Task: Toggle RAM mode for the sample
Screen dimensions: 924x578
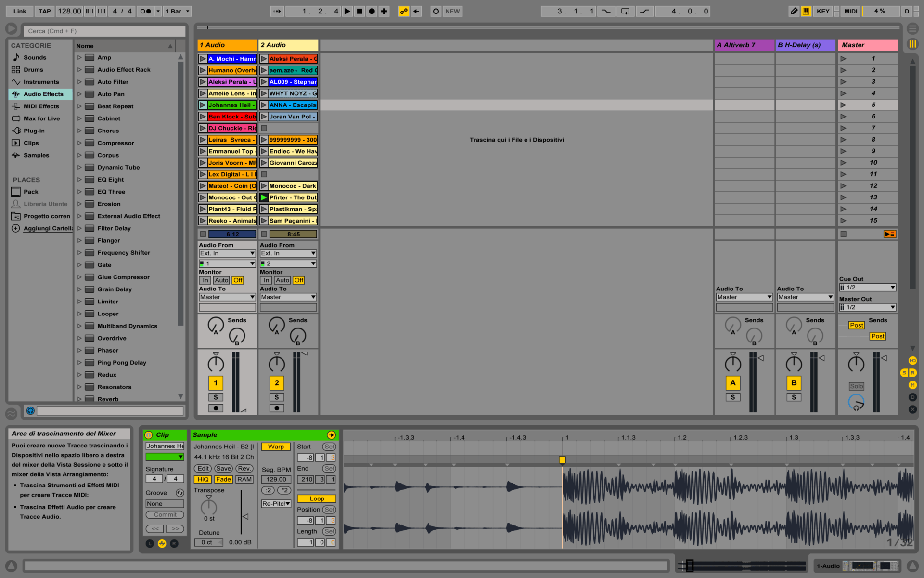Action: [244, 479]
